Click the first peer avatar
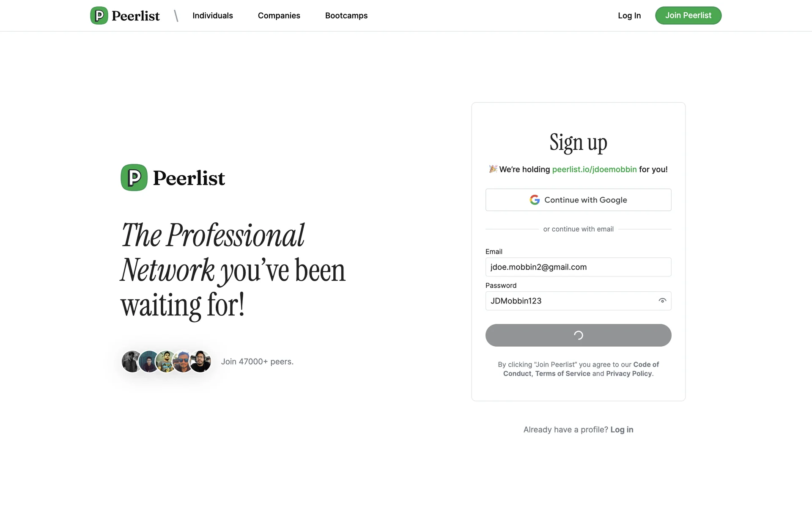The width and height of the screenshot is (812, 508). (131, 362)
